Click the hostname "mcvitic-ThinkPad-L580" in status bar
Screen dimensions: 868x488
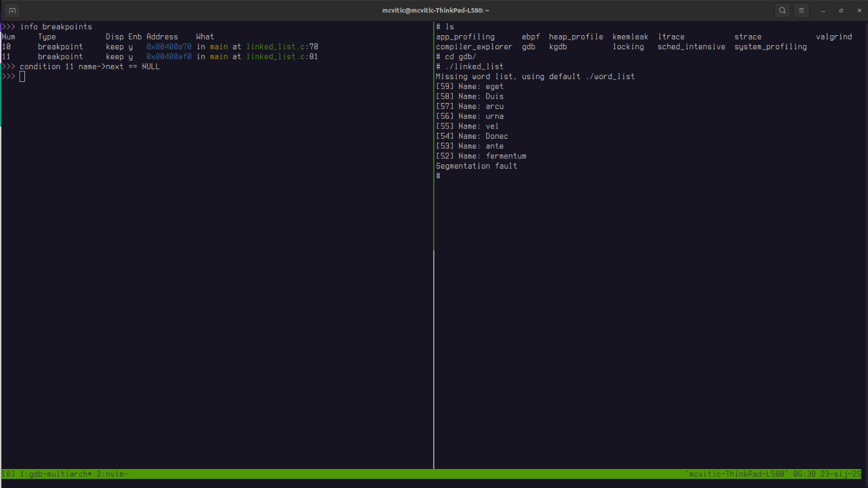pos(737,474)
